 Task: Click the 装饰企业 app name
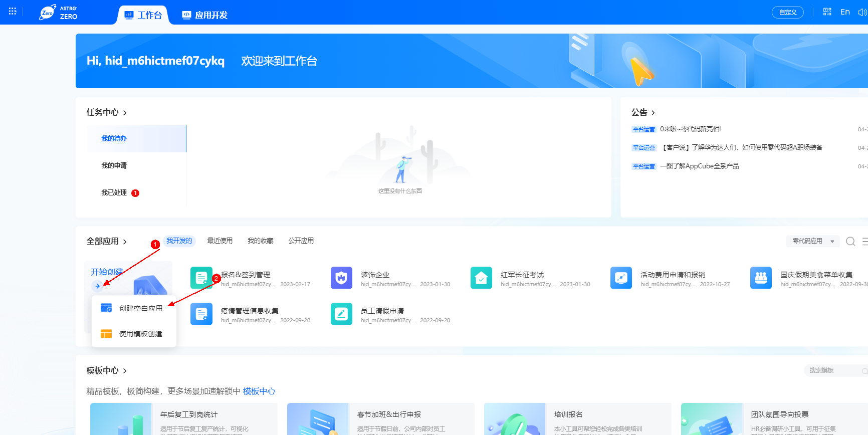375,275
